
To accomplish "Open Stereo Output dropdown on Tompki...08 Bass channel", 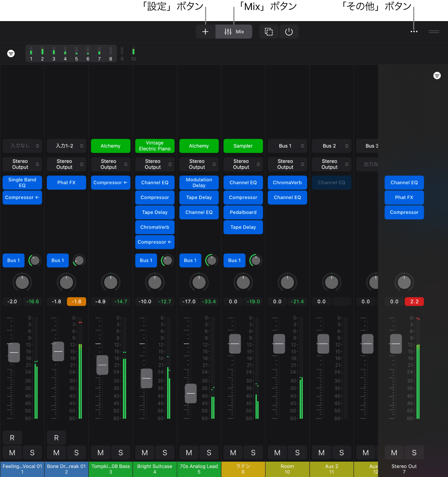I will (x=110, y=164).
